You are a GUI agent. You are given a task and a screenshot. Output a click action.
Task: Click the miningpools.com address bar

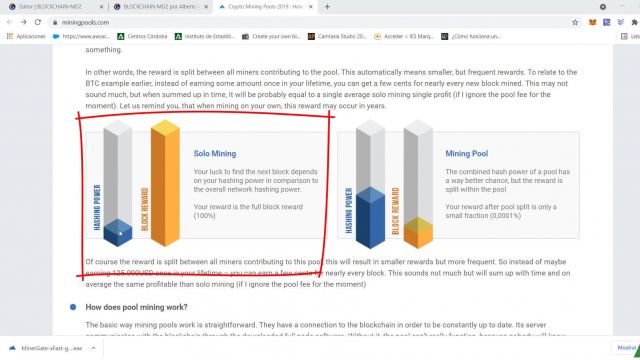point(310,22)
